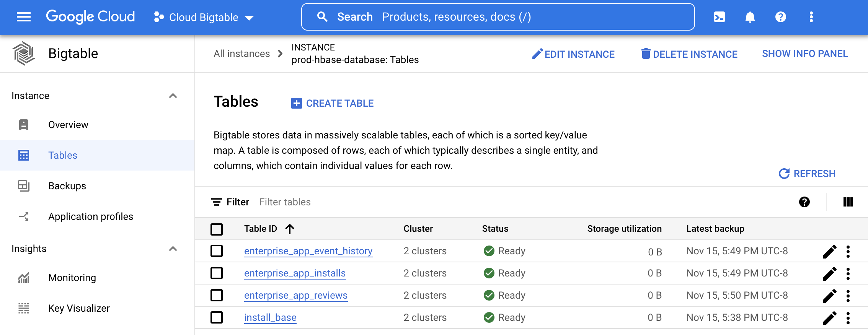This screenshot has height=335, width=868.
Task: Select the enterprise_app_reviews row checkbox
Action: [x=217, y=295]
